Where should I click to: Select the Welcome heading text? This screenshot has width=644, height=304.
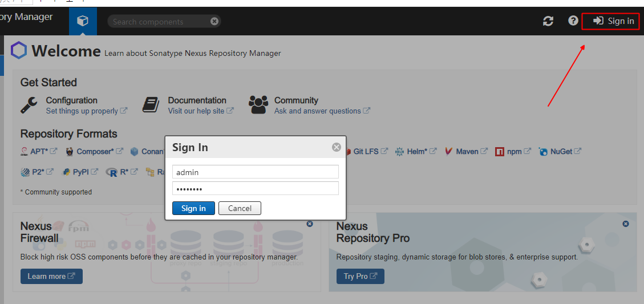(x=66, y=51)
